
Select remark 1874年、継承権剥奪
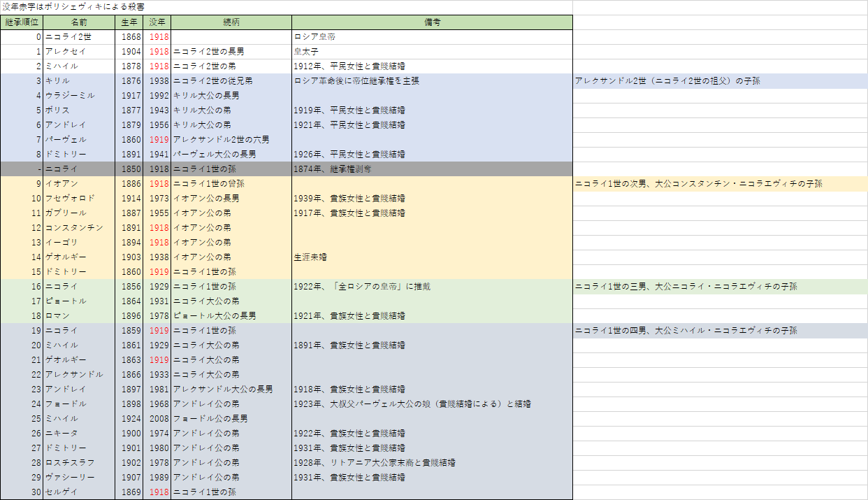433,169
